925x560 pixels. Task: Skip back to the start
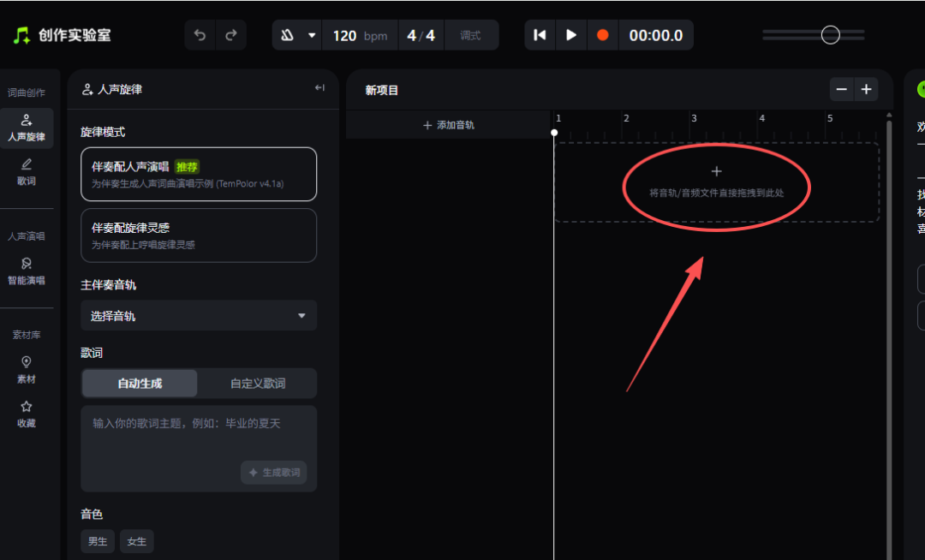point(540,35)
